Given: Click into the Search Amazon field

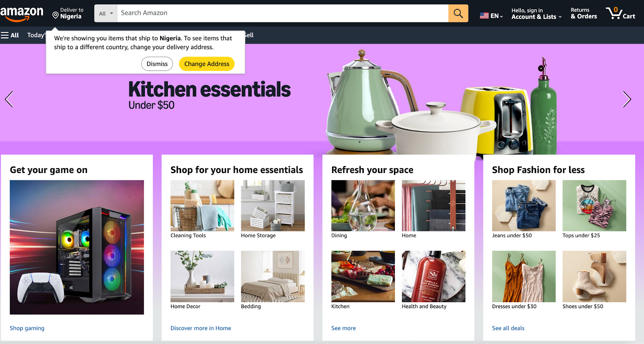Looking at the screenshot, I should 283,13.
